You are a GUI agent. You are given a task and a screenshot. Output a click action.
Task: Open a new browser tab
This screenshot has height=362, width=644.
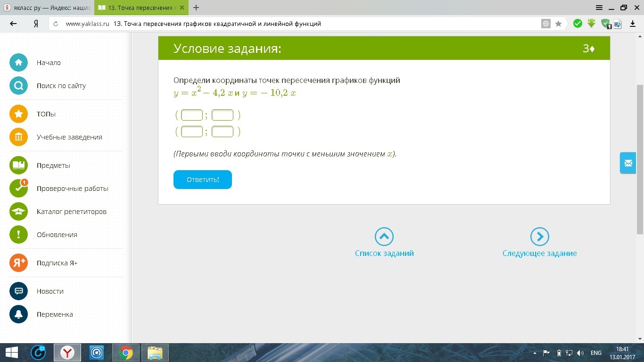click(196, 8)
